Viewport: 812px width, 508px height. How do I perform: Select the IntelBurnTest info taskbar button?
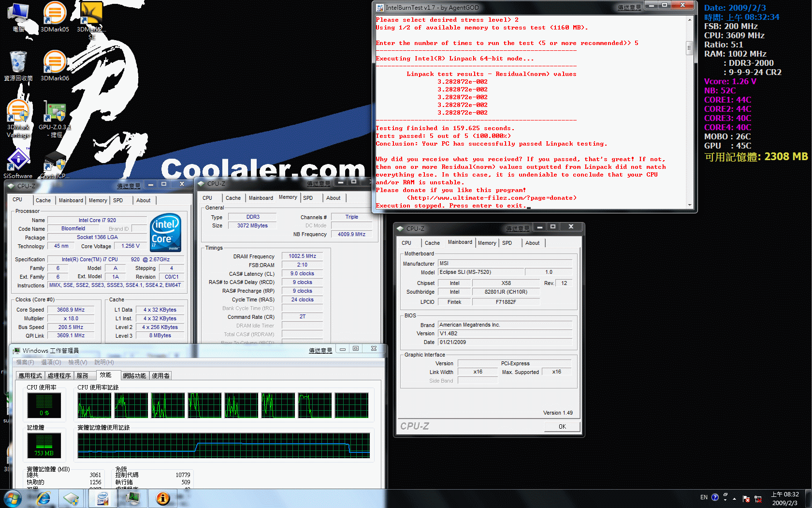click(163, 498)
